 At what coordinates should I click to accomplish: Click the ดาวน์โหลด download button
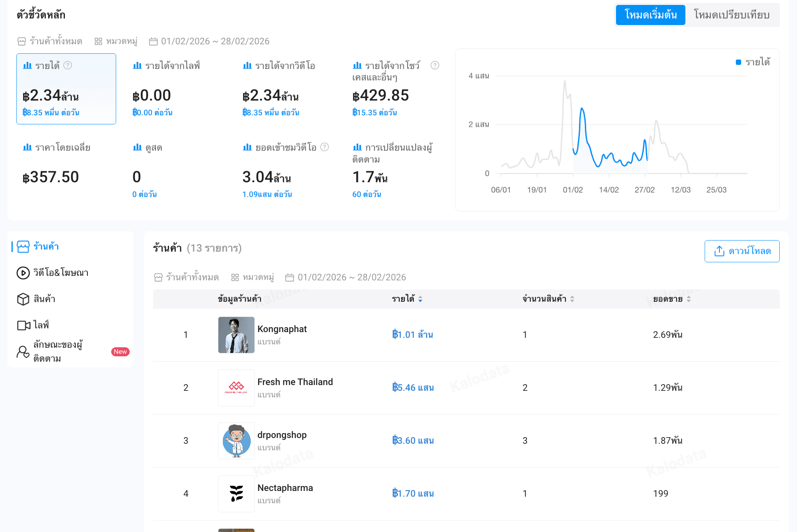pos(742,251)
